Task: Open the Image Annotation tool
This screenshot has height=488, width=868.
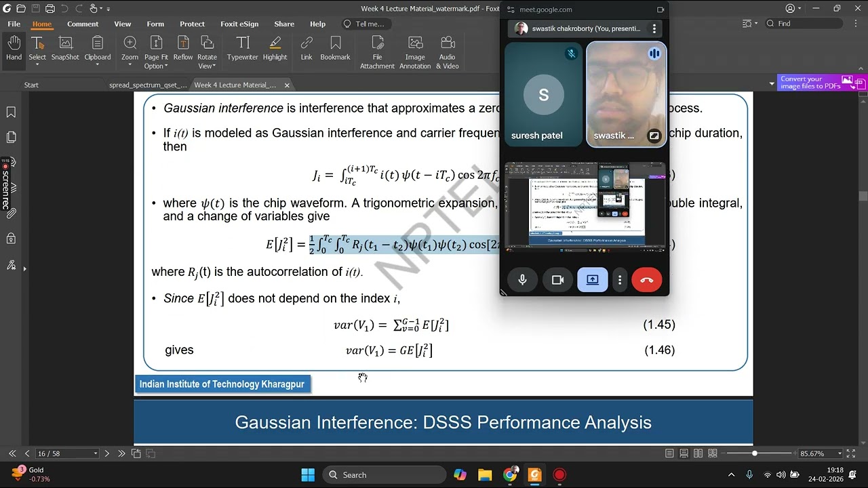Action: [x=415, y=52]
